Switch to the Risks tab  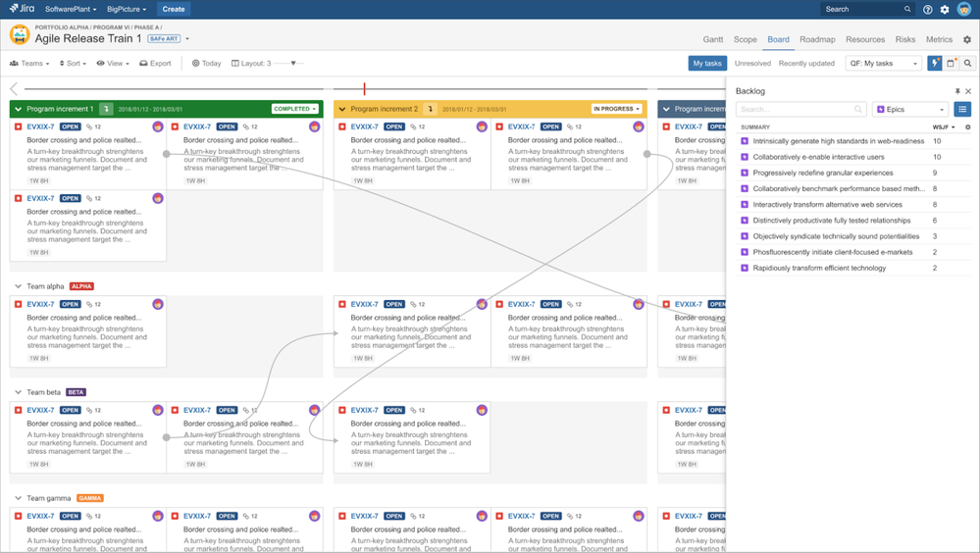[905, 39]
